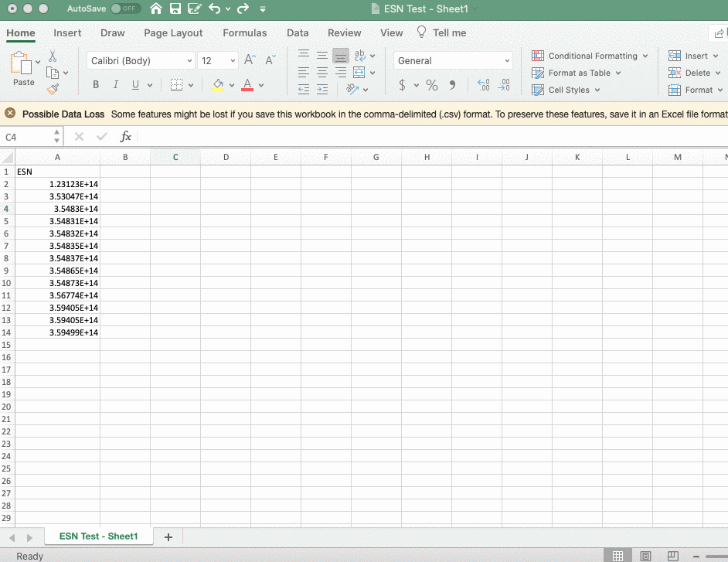Viewport: 728px width, 562px height.
Task: Click the Cut scissors icon
Action: coord(53,56)
